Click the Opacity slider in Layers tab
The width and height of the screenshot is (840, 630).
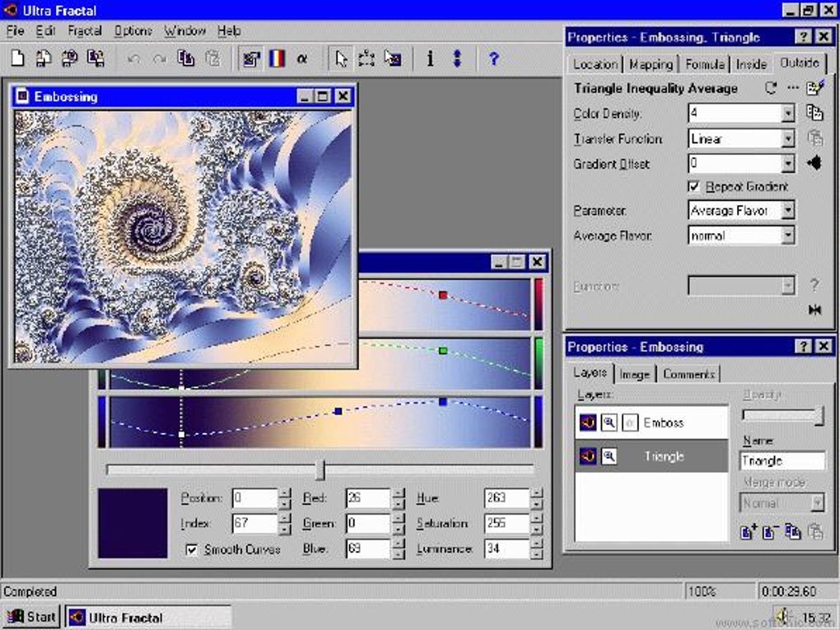coord(782,415)
